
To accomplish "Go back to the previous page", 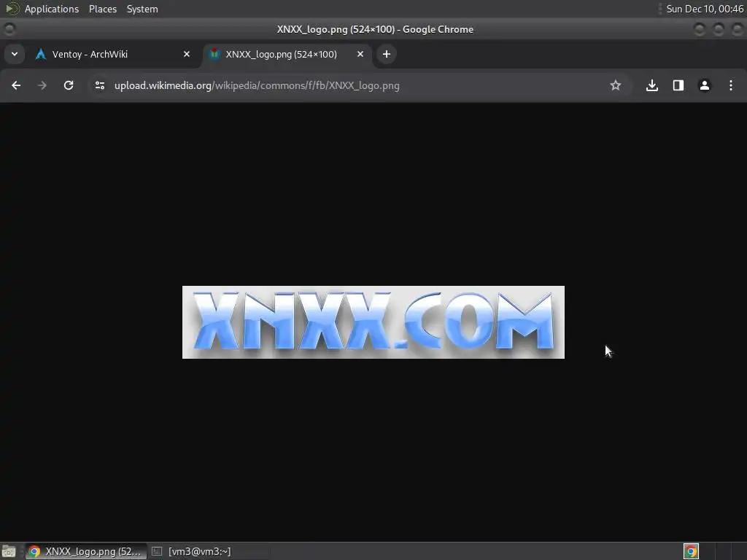I will pos(16,85).
